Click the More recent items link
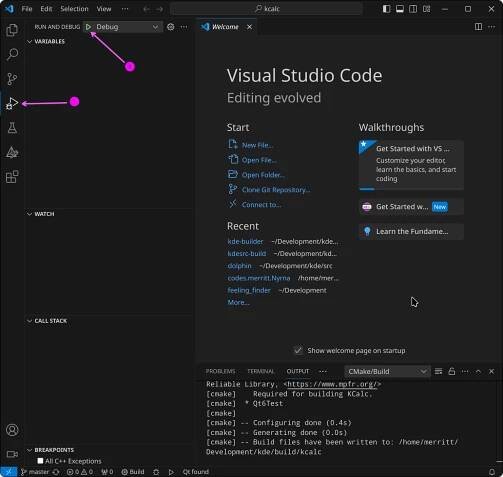Screen dimensions: 503x477 pos(238,302)
